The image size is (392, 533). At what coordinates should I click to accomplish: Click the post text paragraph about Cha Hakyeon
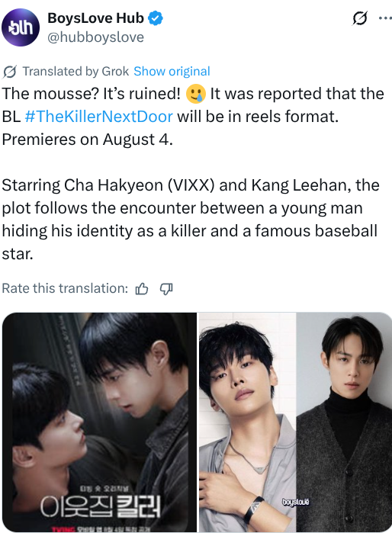191,220
